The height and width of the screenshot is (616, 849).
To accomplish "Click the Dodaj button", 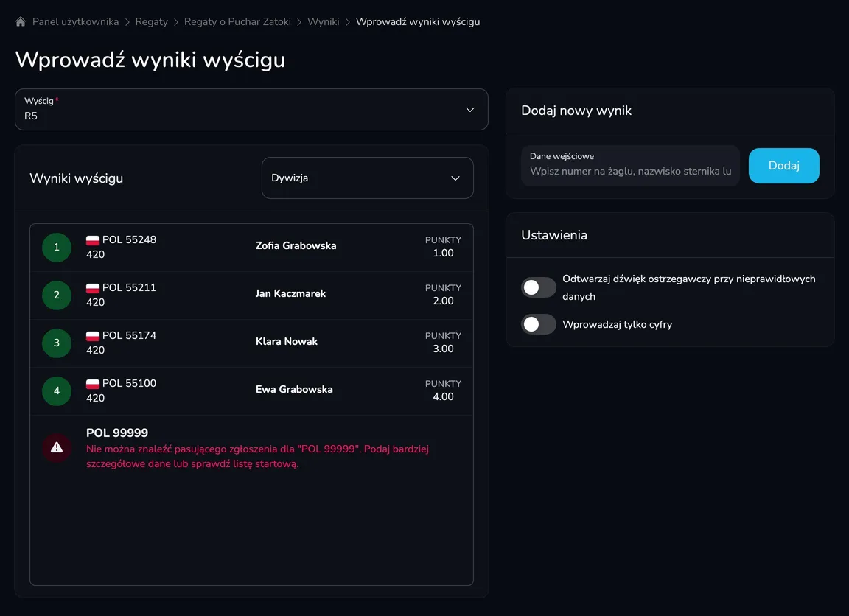I will (x=783, y=166).
